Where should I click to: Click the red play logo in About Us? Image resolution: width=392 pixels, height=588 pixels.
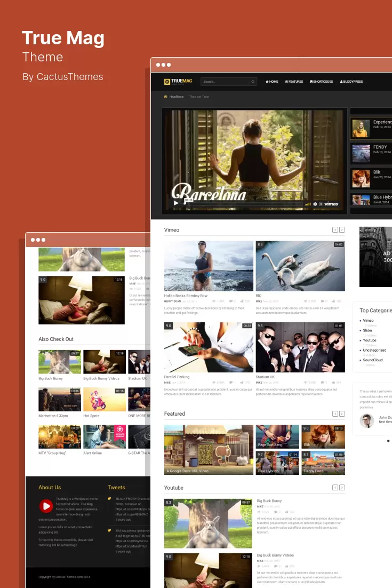pos(46,506)
